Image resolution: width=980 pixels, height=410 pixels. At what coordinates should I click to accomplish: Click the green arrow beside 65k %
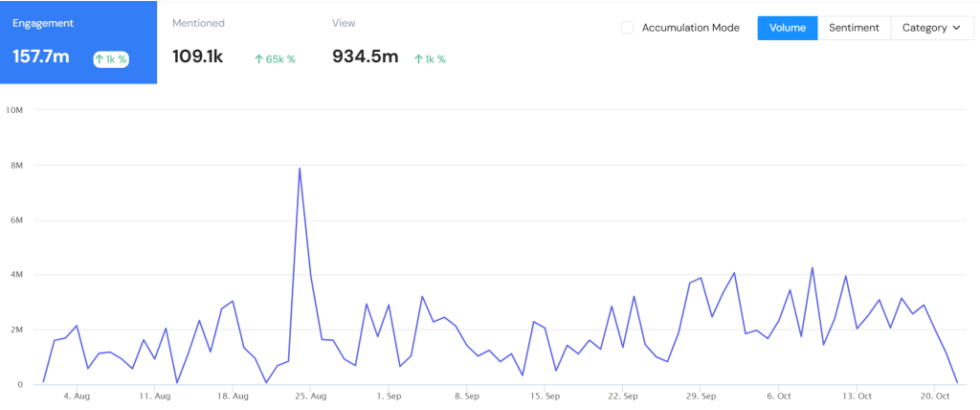[258, 59]
